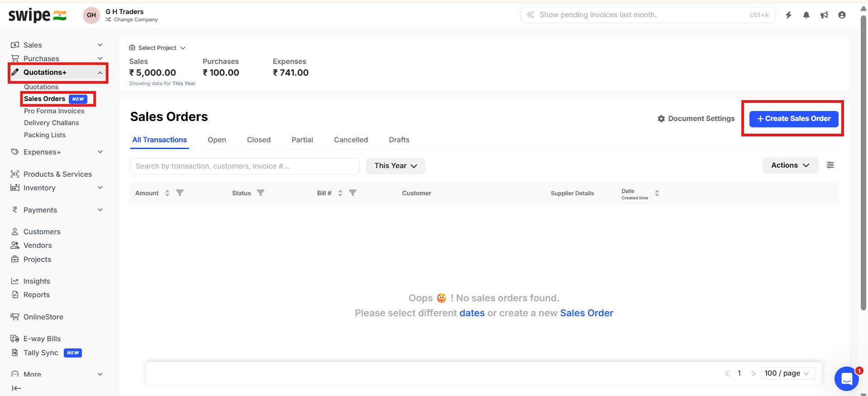
Task: Click the column settings sliders icon
Action: pyautogui.click(x=830, y=165)
